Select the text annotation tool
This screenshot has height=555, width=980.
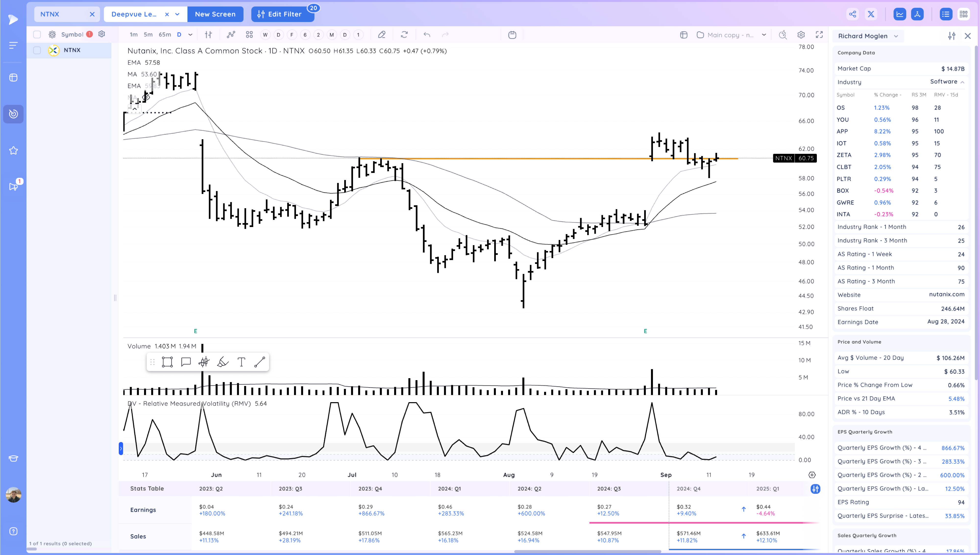tap(241, 362)
